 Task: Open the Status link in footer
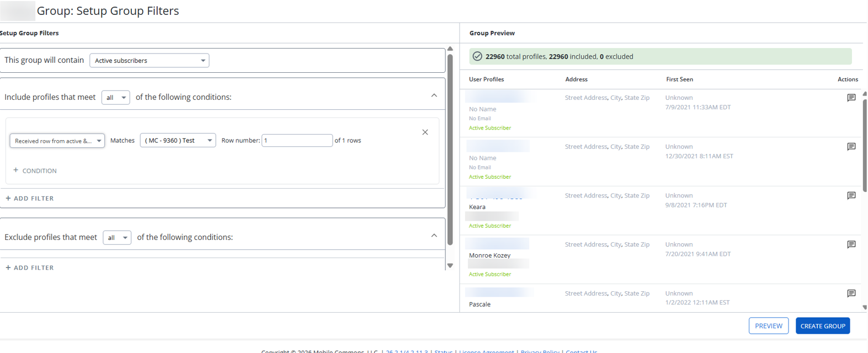[x=444, y=351]
